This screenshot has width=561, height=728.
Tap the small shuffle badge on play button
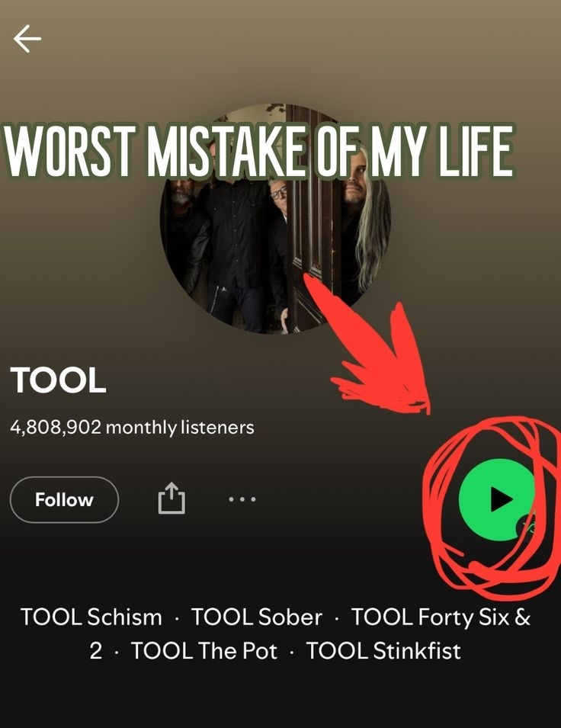point(527,526)
